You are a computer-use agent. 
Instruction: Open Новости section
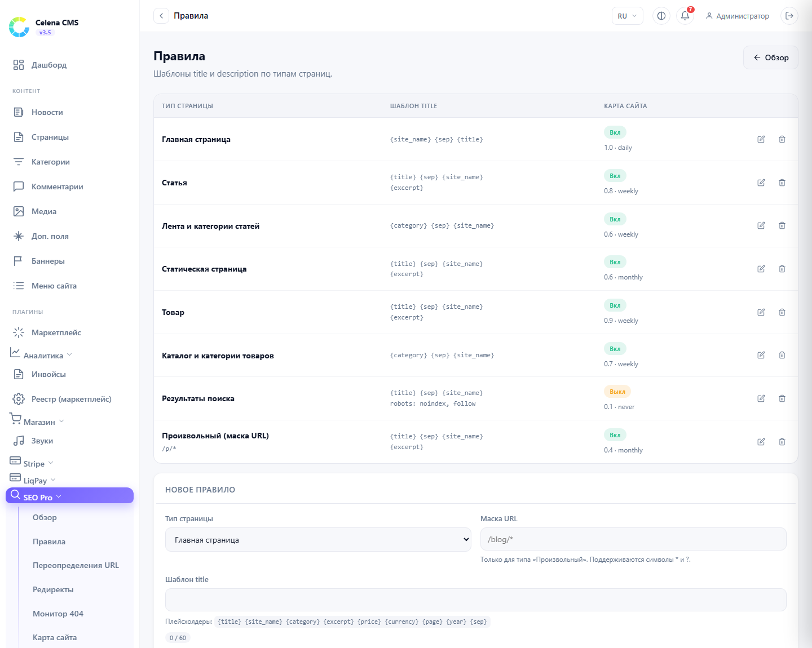[x=70, y=112]
